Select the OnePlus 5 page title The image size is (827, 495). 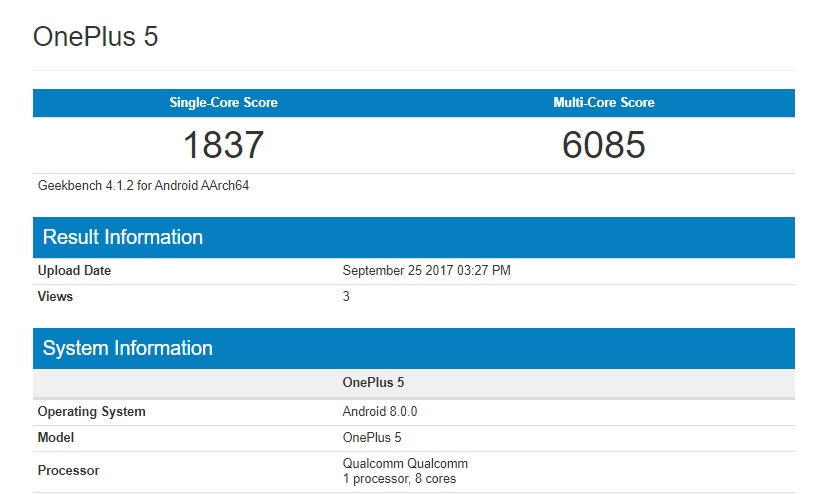point(95,37)
